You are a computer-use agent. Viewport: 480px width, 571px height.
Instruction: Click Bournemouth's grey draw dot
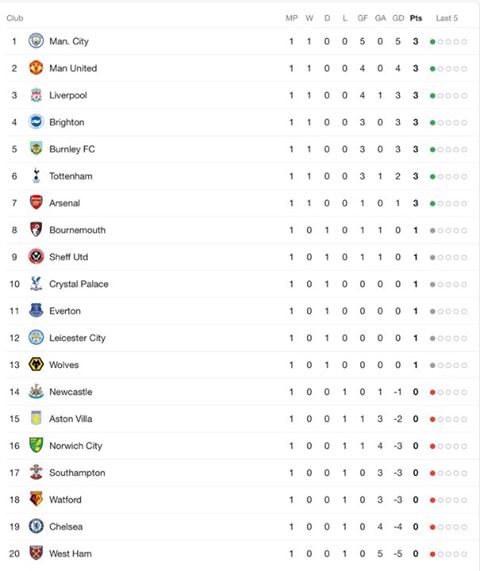(433, 230)
